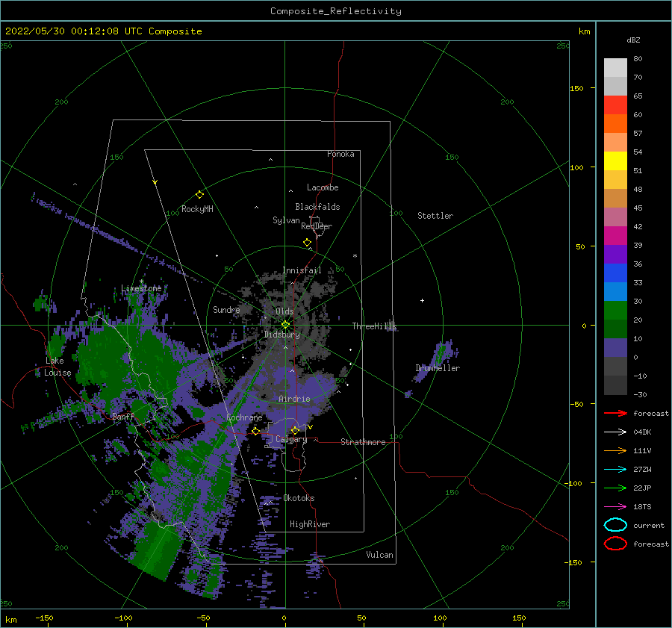This screenshot has height=628, width=672.
Task: Click the magenta 39-42 dBZ color swatch
Action: pyautogui.click(x=615, y=236)
